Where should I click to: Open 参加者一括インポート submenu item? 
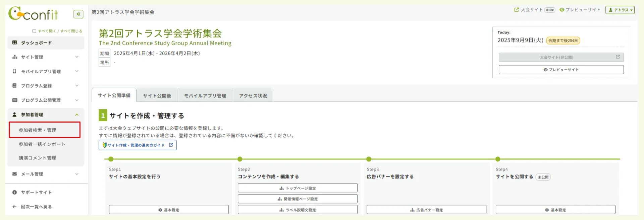click(42, 144)
